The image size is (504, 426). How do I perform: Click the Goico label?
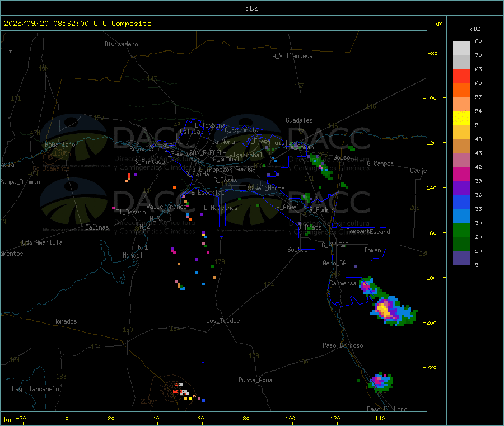point(342,157)
